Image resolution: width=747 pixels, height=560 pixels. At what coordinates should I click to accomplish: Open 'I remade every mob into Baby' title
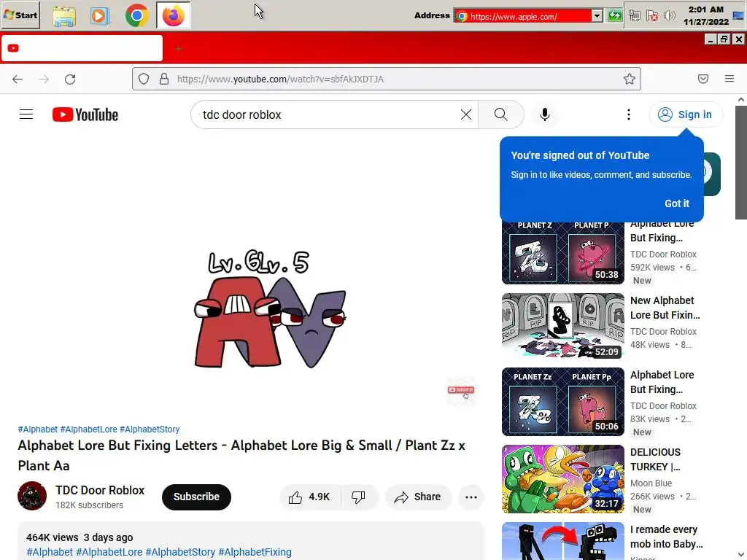coord(667,537)
